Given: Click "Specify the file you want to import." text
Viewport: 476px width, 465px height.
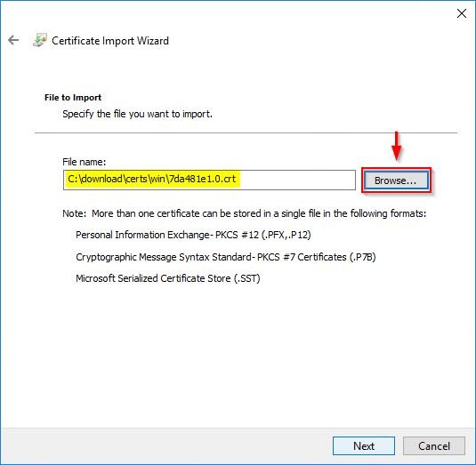Looking at the screenshot, I should click(137, 114).
